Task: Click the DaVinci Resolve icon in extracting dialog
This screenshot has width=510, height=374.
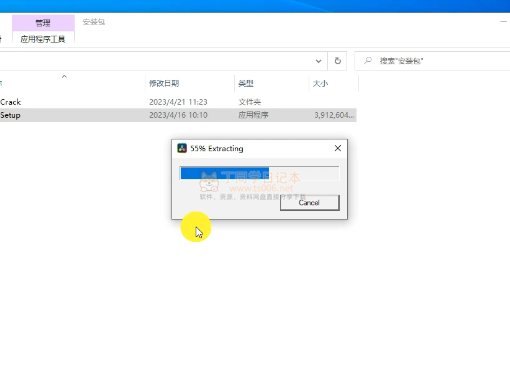Action: click(x=182, y=148)
